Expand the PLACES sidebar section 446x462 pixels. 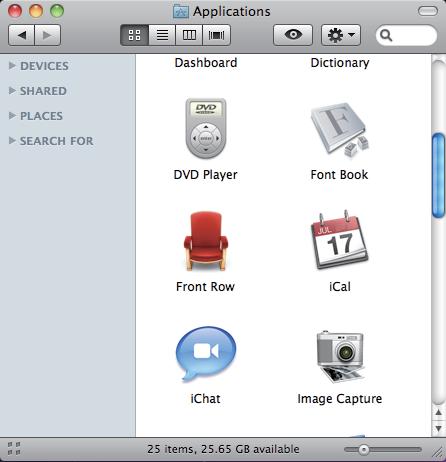(x=12, y=115)
